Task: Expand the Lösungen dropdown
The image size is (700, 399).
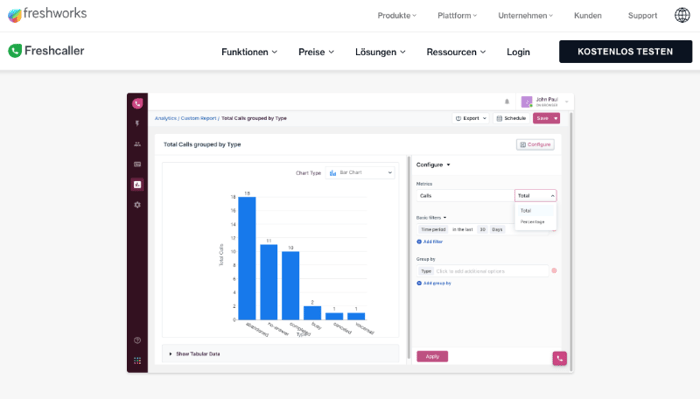Action: tap(380, 52)
